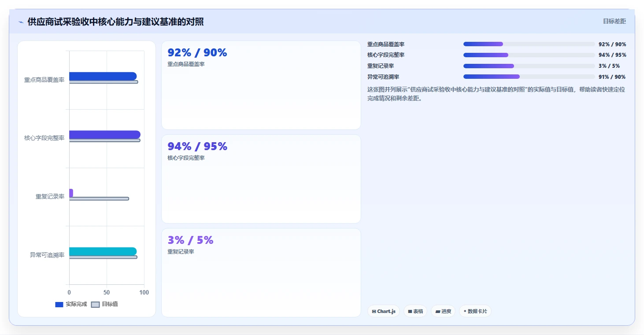Click the lightning icon before the title
644x335 pixels.
point(21,22)
